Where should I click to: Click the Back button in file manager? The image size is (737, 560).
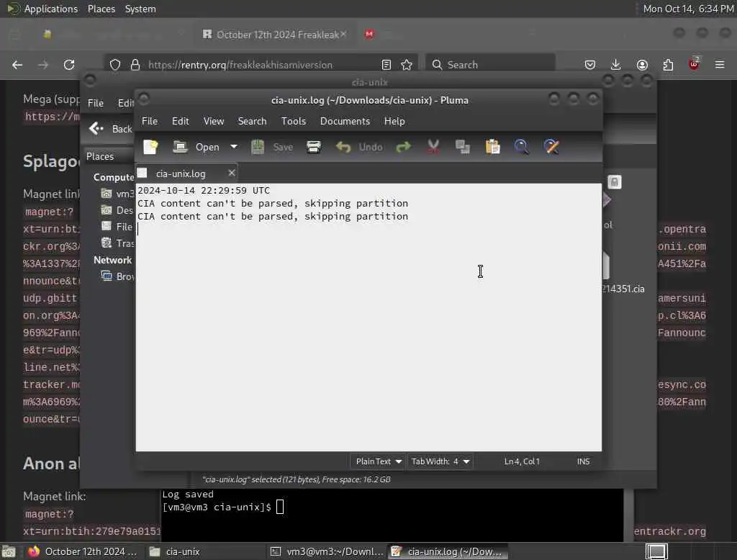coord(110,129)
